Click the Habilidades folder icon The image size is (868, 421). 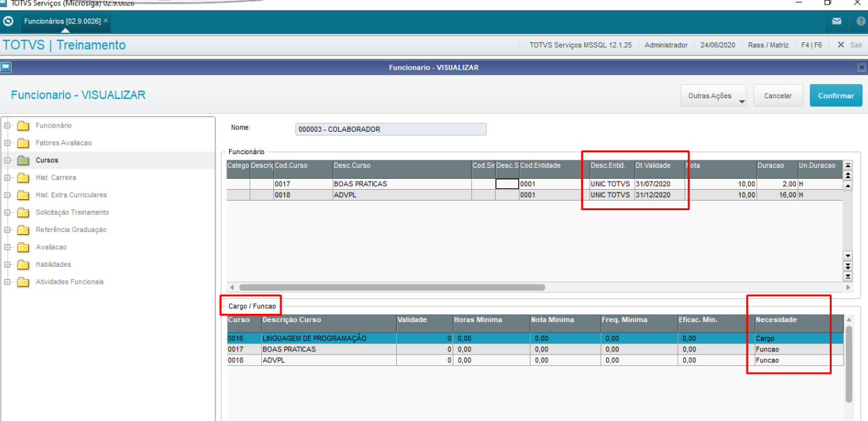tap(23, 265)
